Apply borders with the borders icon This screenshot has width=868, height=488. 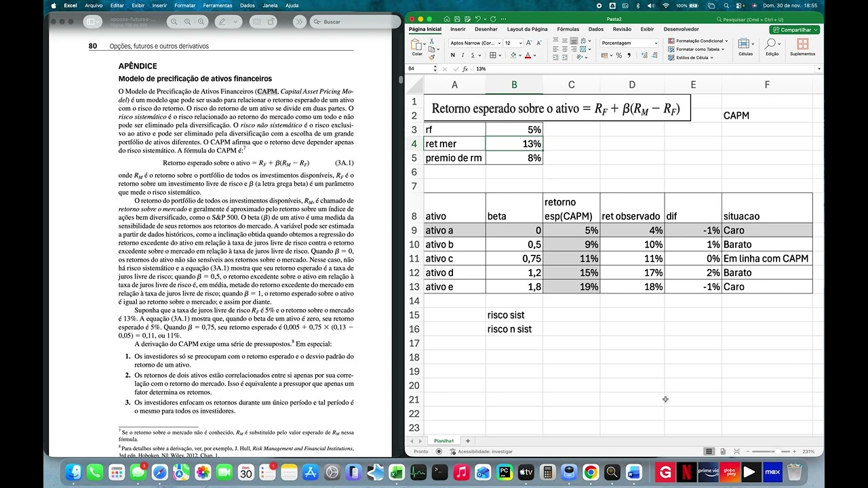[x=493, y=55]
